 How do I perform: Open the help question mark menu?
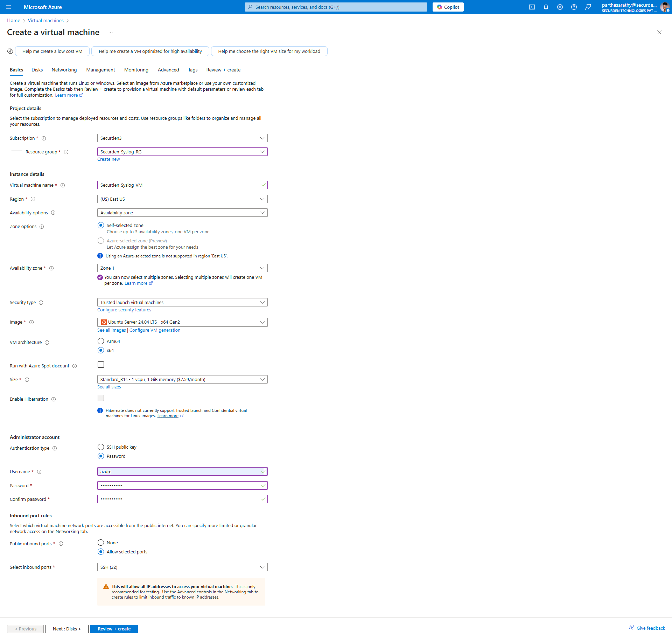click(x=574, y=7)
